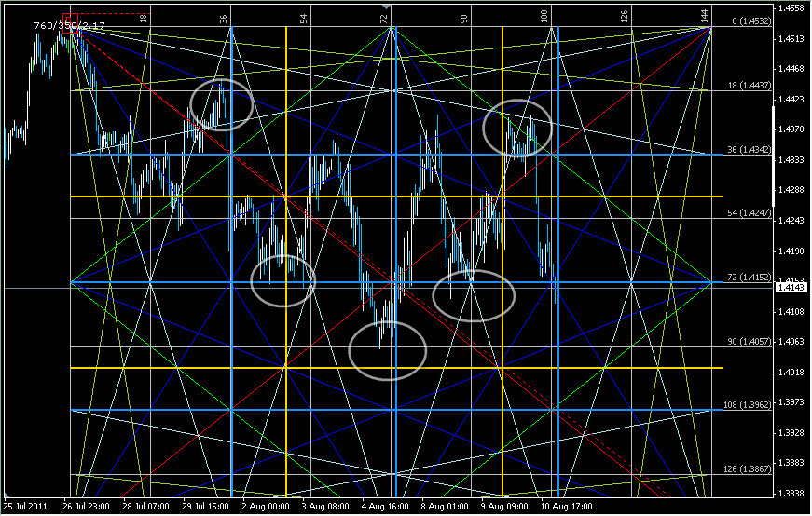Screen dimensions: 812x516
Task: Click the 28 Jul 07:00 time axis label
Action: 145,506
